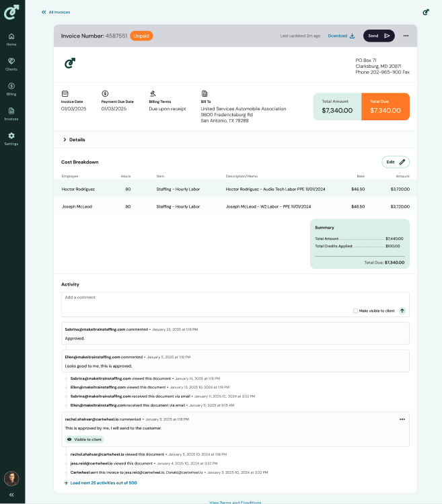Download the invoice
Viewport: 442px width, 504px height.
[341, 36]
